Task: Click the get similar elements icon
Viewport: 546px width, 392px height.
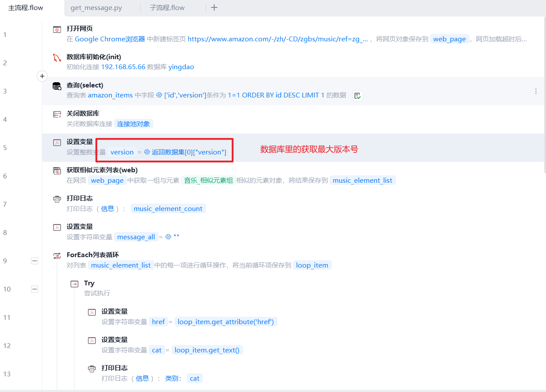Action: pyautogui.click(x=57, y=171)
